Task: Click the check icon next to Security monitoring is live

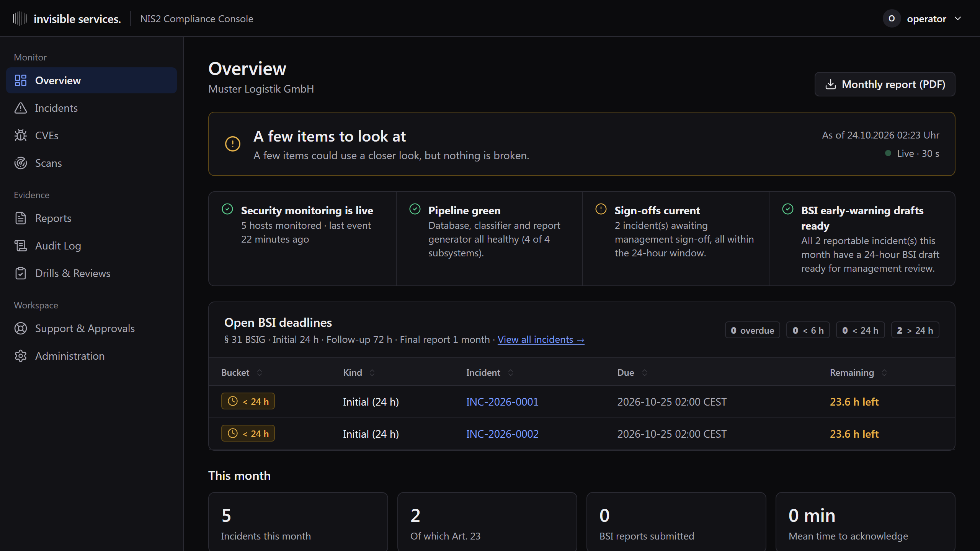Action: pyautogui.click(x=227, y=209)
